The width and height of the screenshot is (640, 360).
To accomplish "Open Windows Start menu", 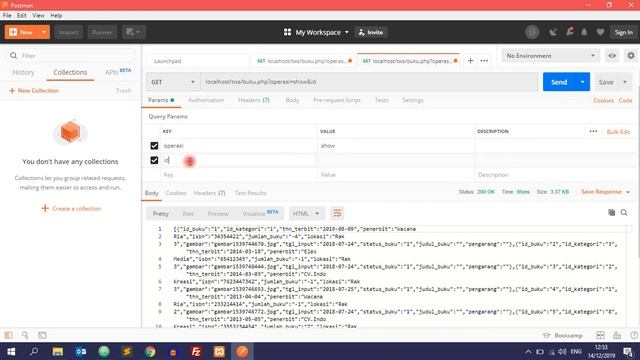I will pyautogui.click(x=11, y=351).
